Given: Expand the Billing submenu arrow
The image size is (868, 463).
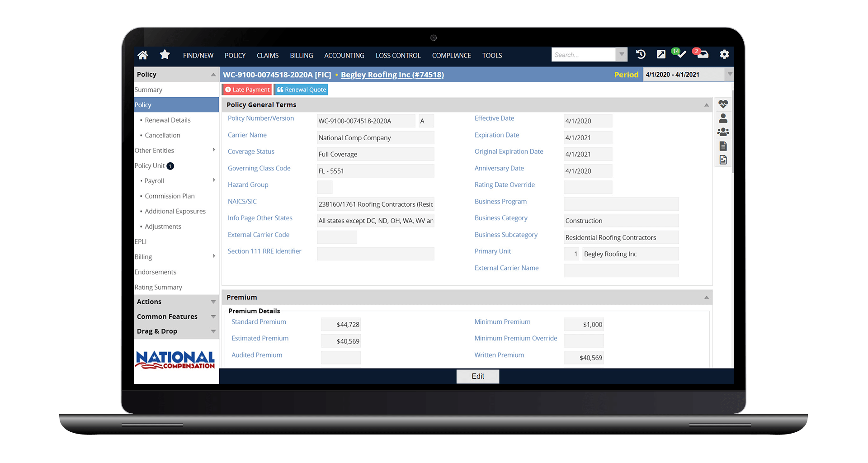Looking at the screenshot, I should (214, 256).
